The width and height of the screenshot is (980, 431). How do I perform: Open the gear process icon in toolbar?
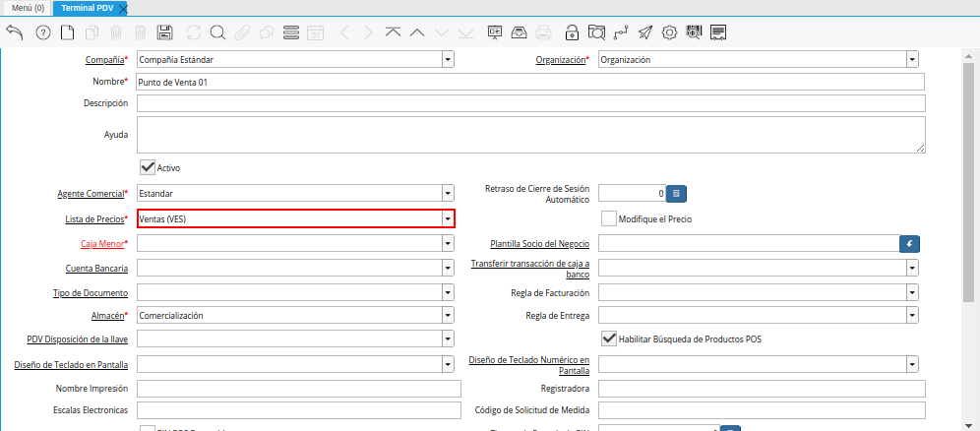point(669,32)
